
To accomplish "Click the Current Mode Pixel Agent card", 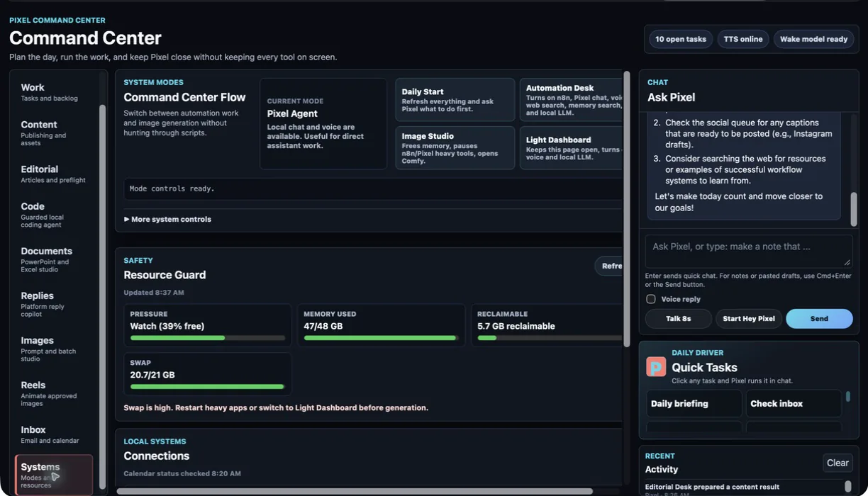I will click(323, 123).
